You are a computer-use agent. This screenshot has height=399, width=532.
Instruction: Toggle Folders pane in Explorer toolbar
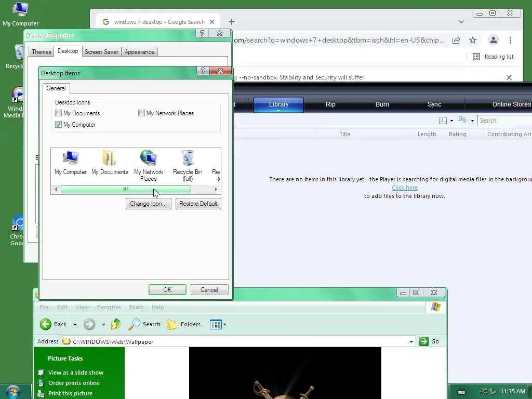point(183,324)
